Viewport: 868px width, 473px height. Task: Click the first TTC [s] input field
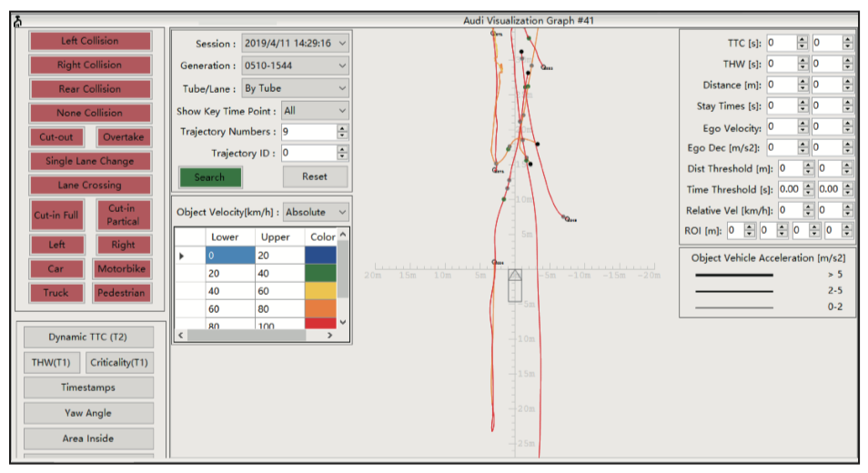pyautogui.click(x=782, y=43)
